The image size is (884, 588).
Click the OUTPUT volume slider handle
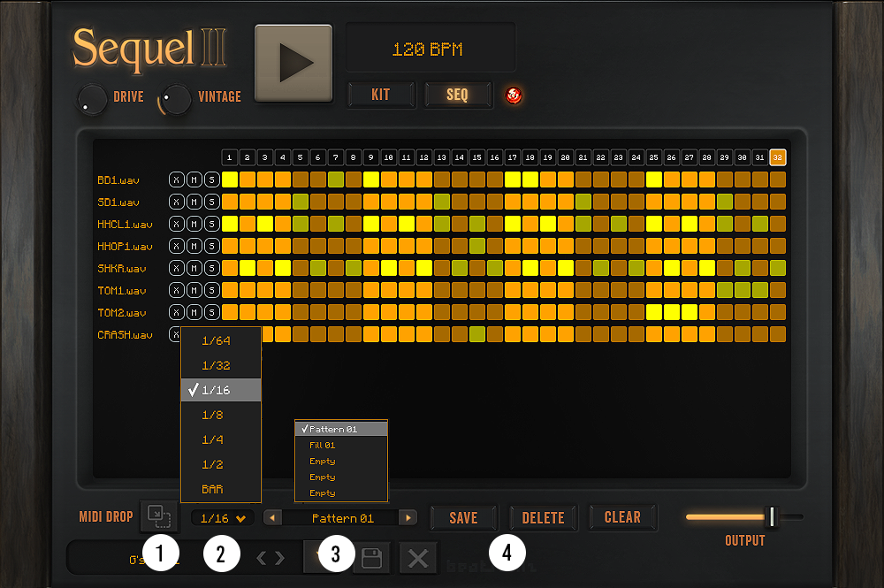pos(772,516)
